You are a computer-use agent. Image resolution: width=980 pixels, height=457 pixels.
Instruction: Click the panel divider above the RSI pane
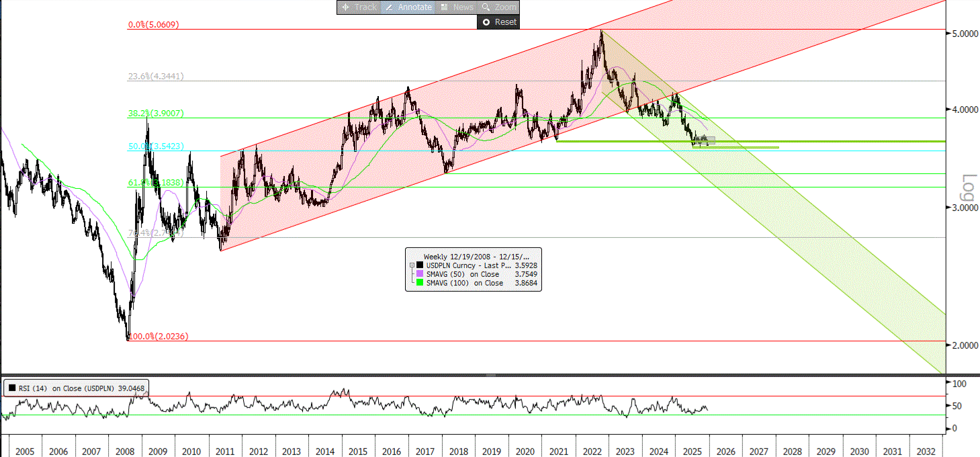(490, 375)
